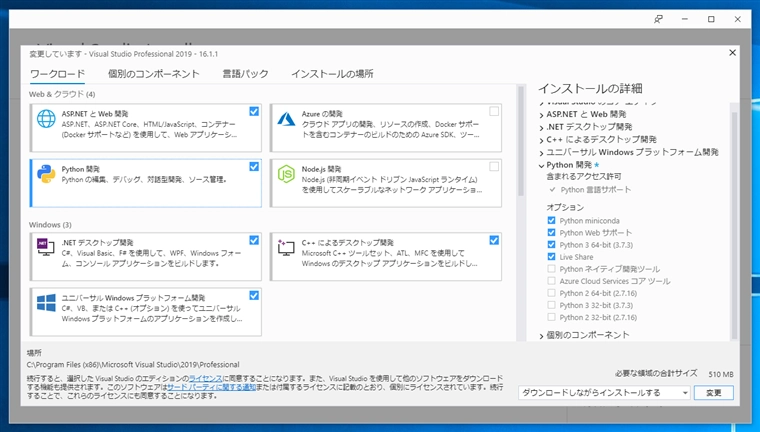Click the workloads list vertical scrollbar
This screenshot has height=432, width=760.
[521, 141]
